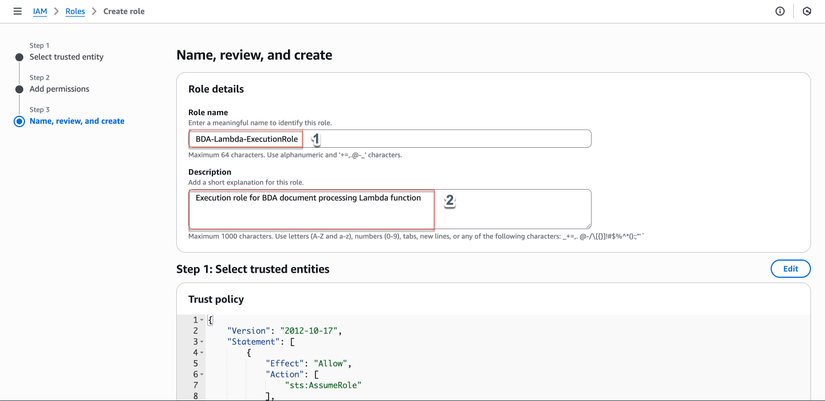Click the Step 1 circle marker
This screenshot has height=401, width=825.
coord(19,57)
